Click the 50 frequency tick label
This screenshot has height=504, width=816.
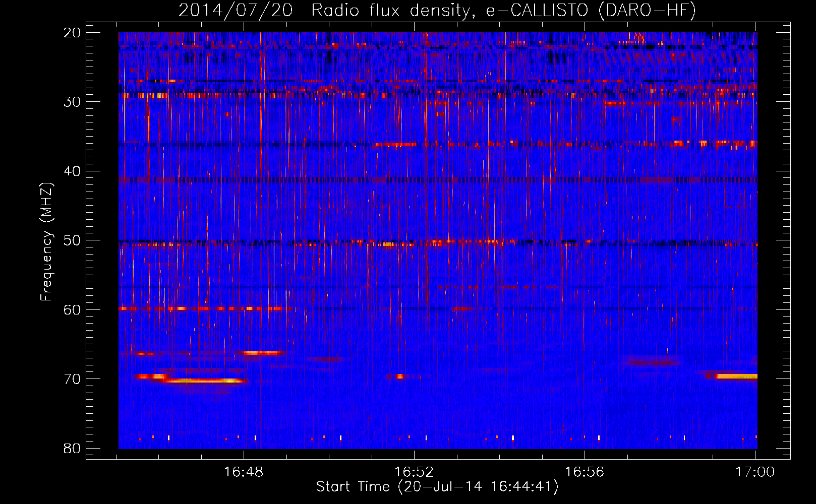point(72,240)
